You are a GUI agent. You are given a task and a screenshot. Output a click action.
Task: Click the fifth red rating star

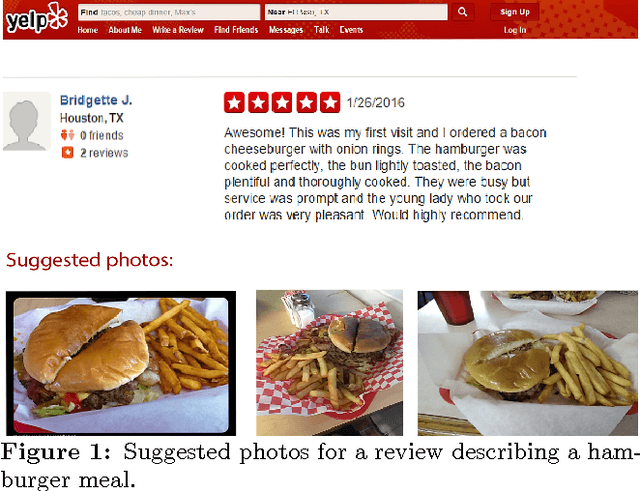330,102
